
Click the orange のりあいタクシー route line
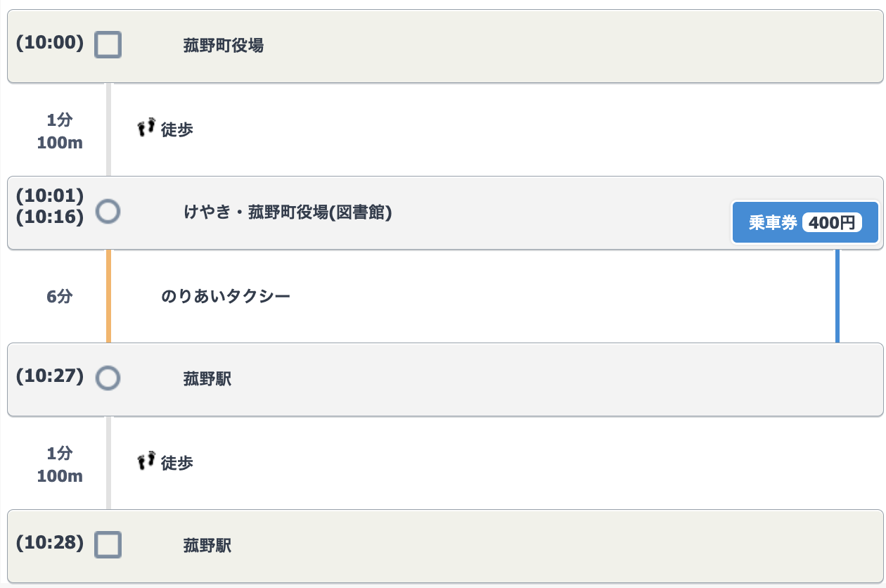click(108, 296)
